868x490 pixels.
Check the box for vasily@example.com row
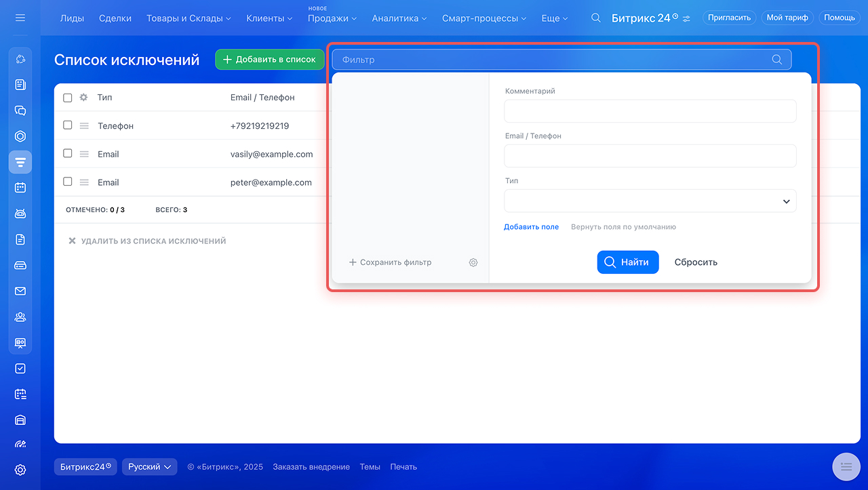click(68, 154)
